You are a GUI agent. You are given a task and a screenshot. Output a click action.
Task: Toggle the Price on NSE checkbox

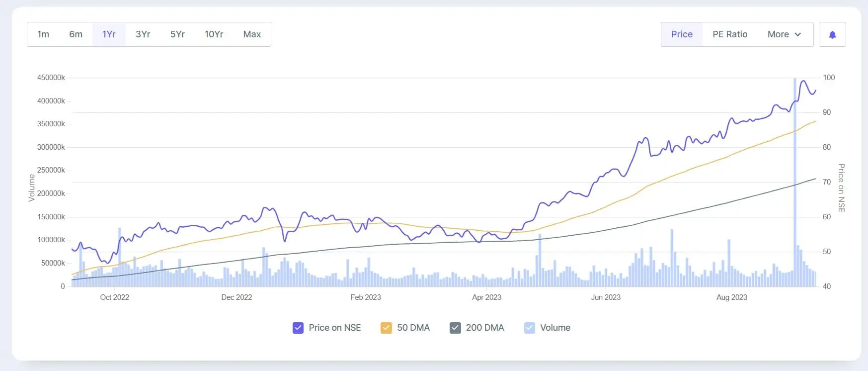(298, 328)
